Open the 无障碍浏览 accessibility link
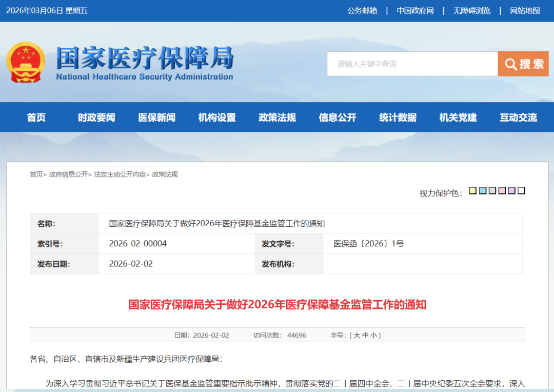 [472, 11]
